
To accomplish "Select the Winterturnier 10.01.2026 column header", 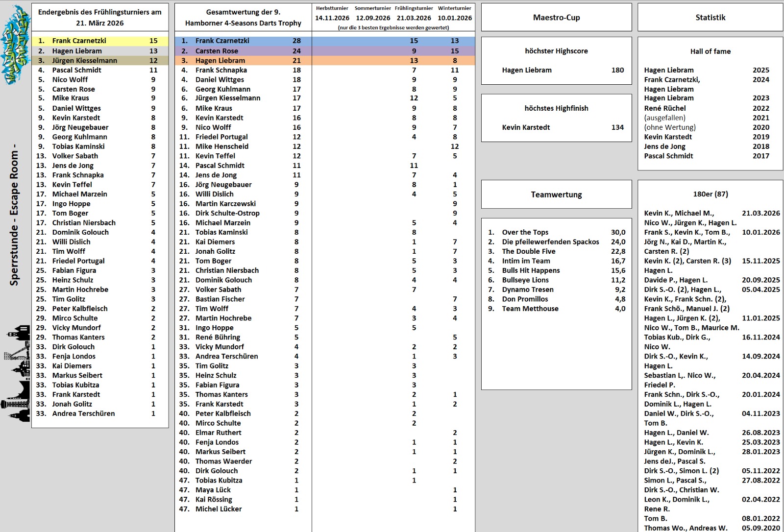I will pos(455,14).
